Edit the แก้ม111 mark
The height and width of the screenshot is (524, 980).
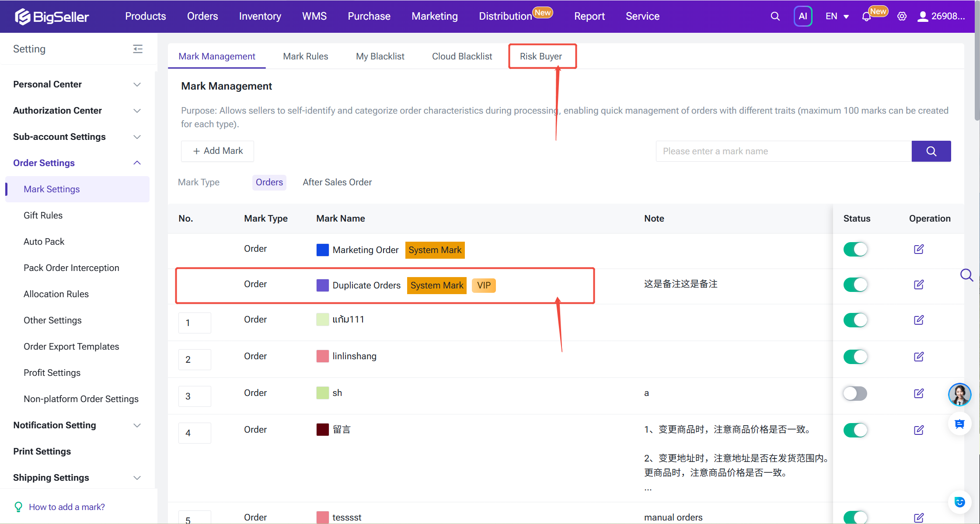(x=919, y=320)
